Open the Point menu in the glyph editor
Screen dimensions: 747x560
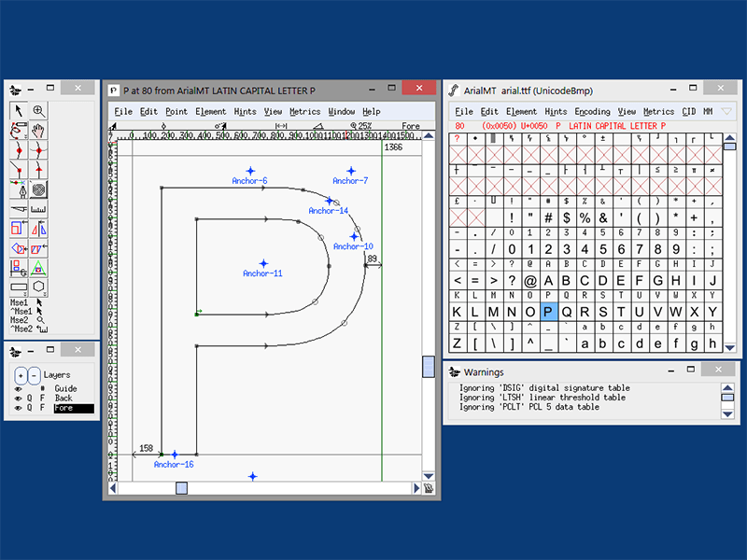click(x=177, y=111)
